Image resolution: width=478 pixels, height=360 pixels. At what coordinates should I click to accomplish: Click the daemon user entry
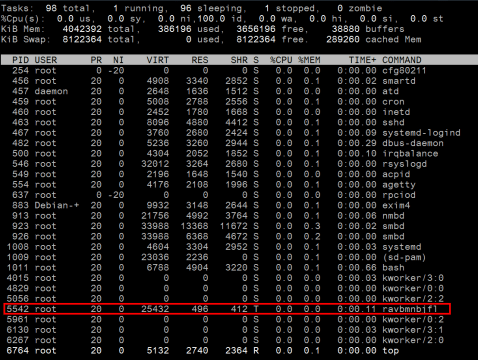click(51, 91)
